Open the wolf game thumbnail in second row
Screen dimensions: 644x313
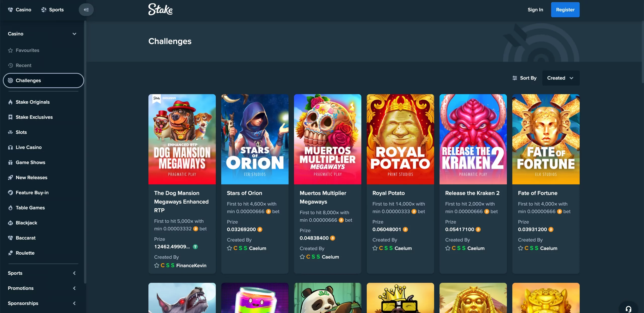pos(182,298)
